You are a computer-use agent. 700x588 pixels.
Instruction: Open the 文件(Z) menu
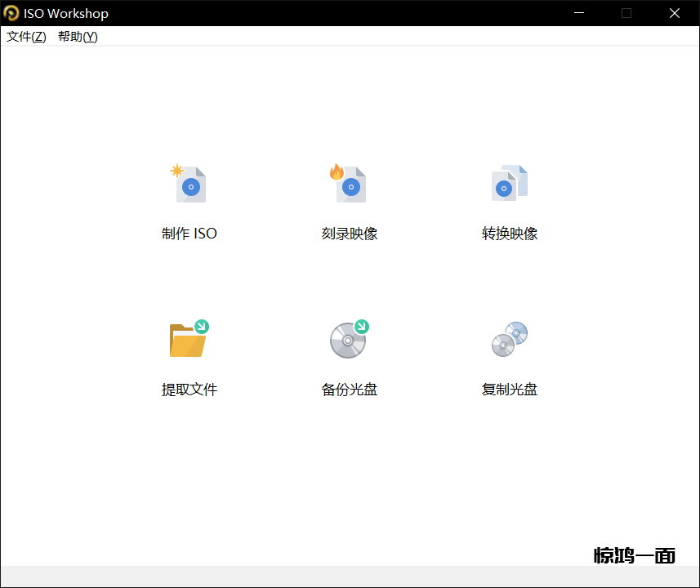click(26, 37)
